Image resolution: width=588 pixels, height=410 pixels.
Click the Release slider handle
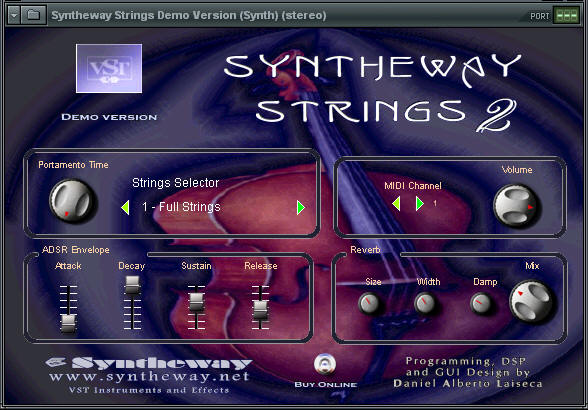coord(260,310)
